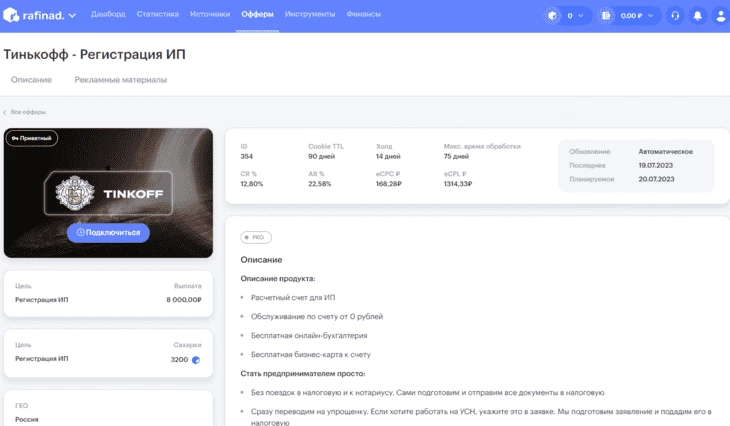Click the Tinkoff logo banner

coord(108,193)
